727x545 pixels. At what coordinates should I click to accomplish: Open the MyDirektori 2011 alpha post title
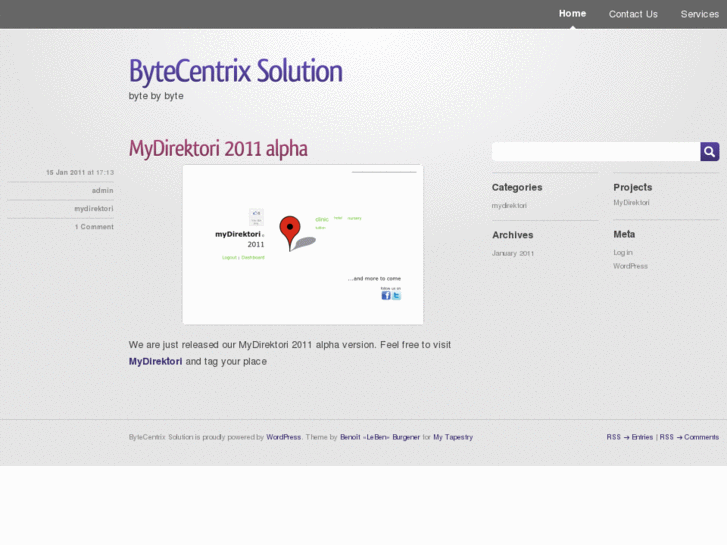tap(218, 149)
